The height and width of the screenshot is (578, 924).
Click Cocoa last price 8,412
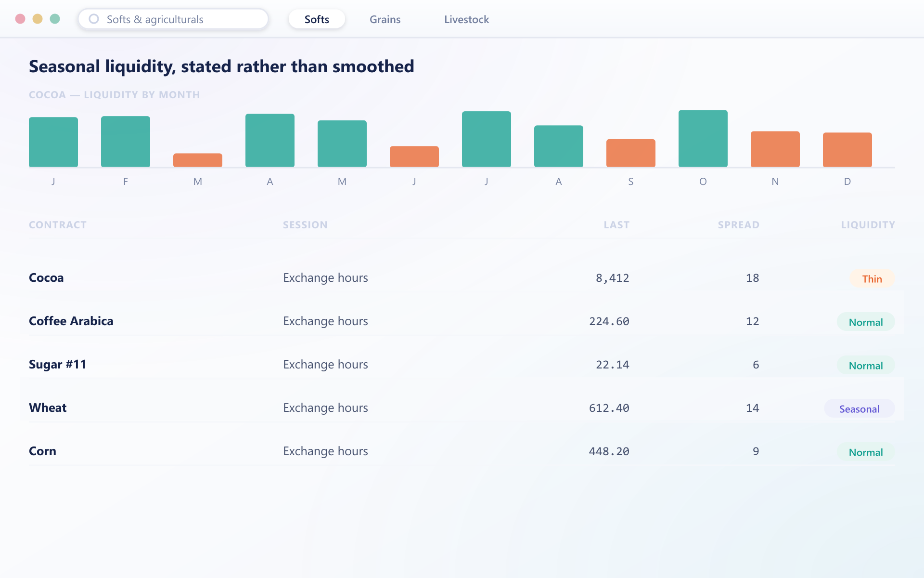tap(612, 278)
